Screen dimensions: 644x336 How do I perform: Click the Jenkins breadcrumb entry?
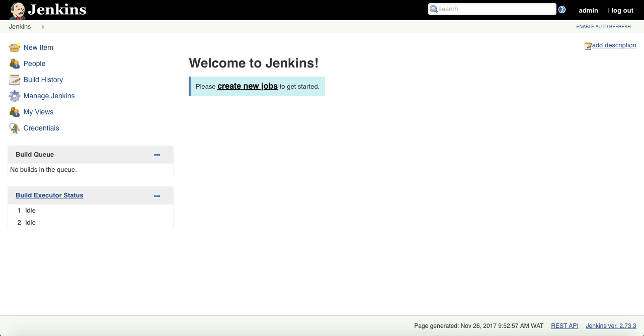click(x=20, y=26)
